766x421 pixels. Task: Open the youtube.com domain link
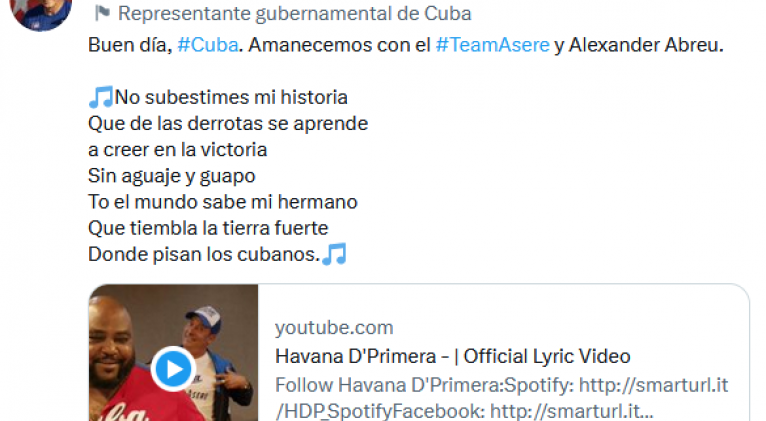(334, 328)
